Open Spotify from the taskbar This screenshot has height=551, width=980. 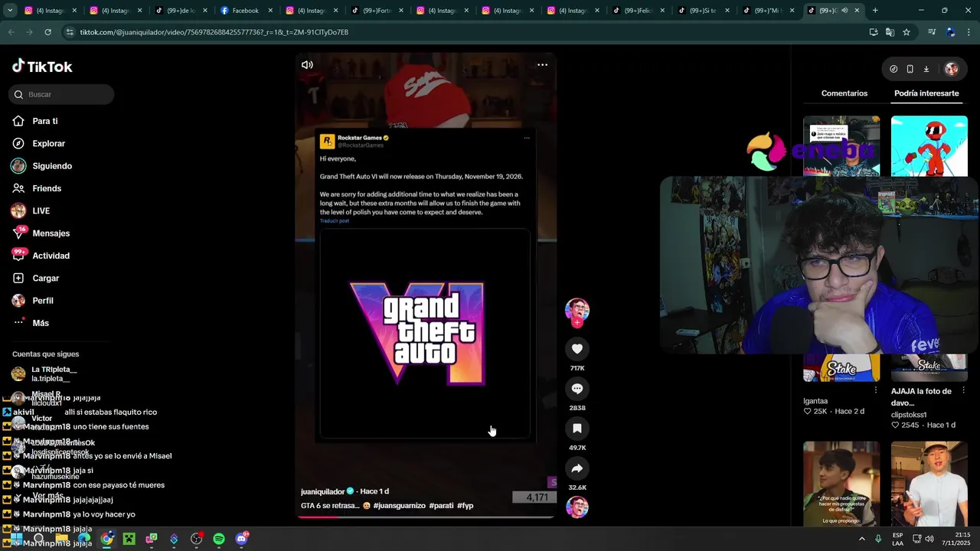point(219,539)
